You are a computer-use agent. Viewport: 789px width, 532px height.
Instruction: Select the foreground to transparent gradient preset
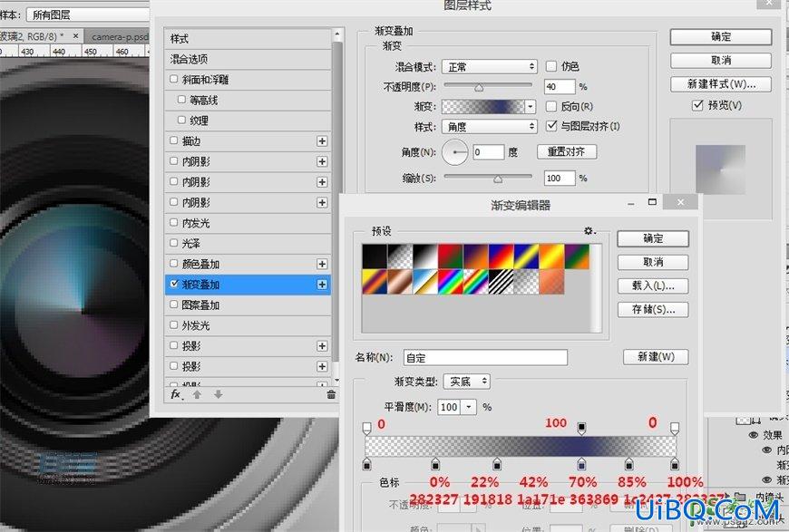click(x=400, y=256)
